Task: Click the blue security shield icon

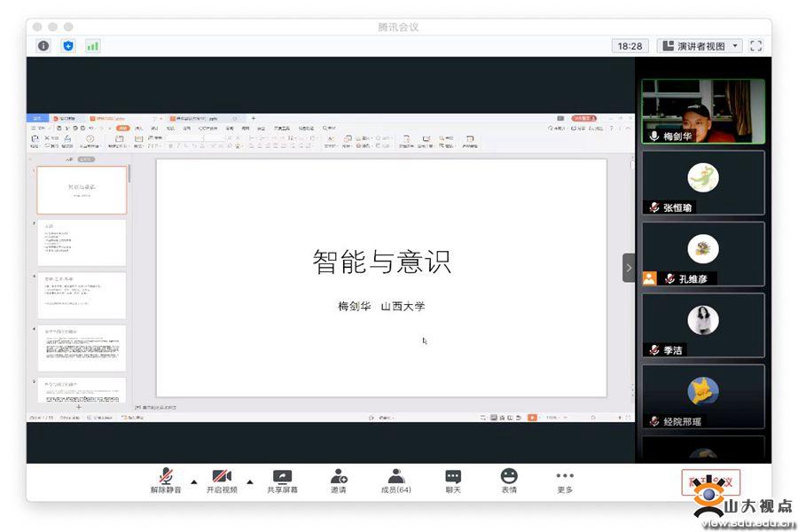Action: pos(68,46)
